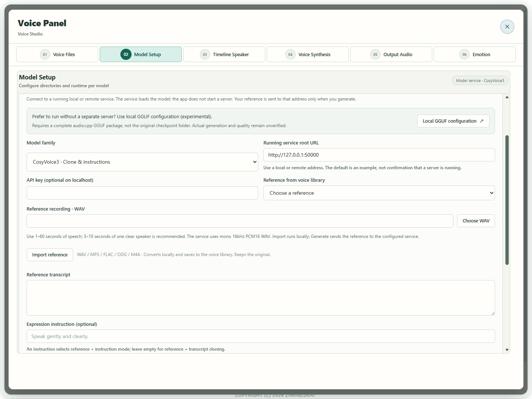Click the scroll down arrow in panel

click(x=507, y=349)
